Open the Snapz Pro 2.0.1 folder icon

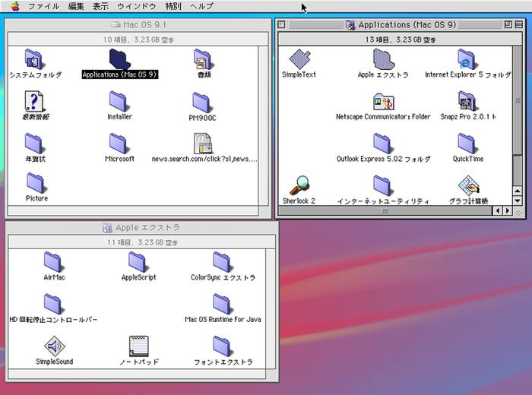tap(467, 101)
